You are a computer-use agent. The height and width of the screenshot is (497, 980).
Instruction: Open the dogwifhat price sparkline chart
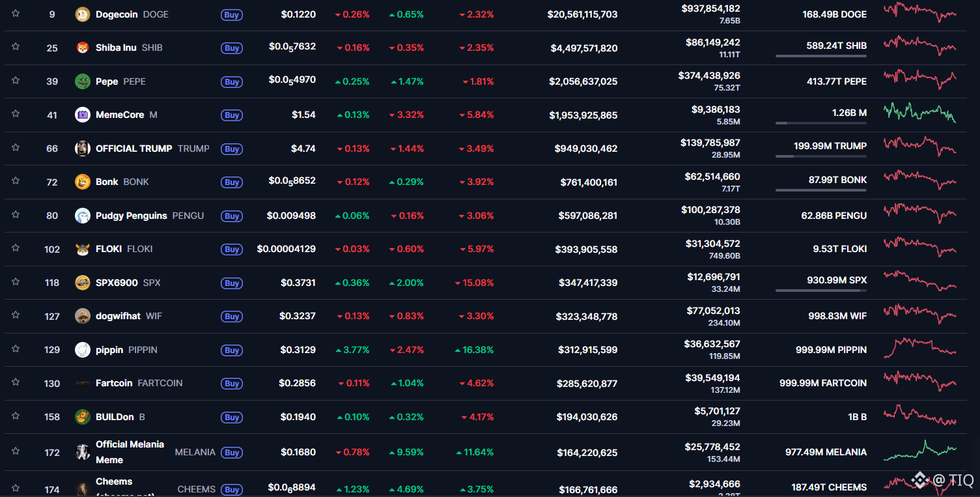pos(919,313)
